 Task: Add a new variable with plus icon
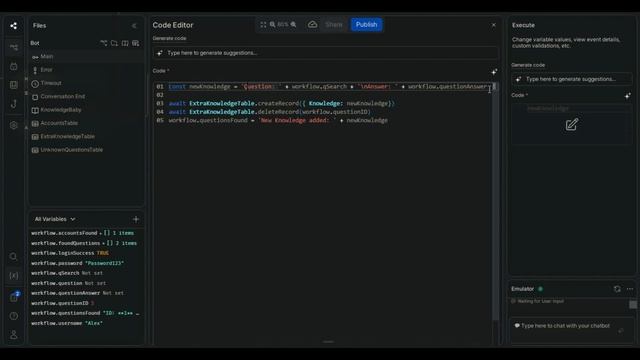136,219
